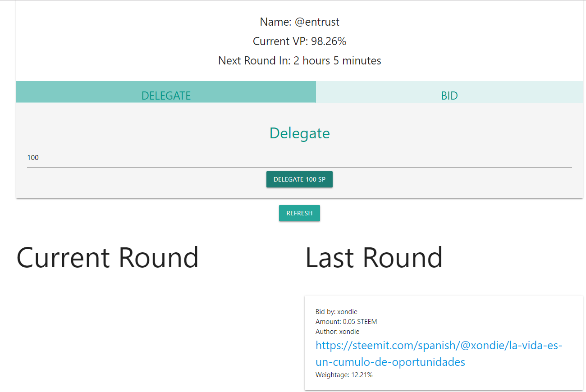Click the 'Amount: 0.05 STEEM' line

346,322
